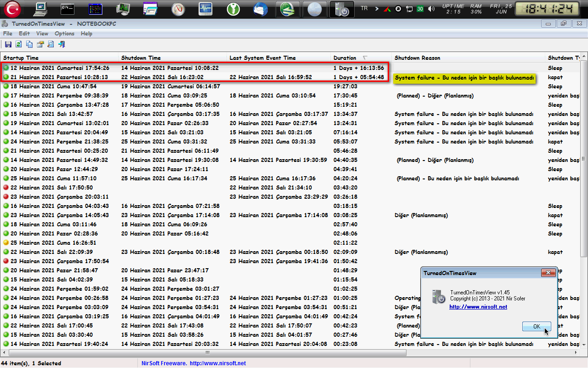Show hidden tray icons with the chevron
588x368 pixels.
coord(377,9)
